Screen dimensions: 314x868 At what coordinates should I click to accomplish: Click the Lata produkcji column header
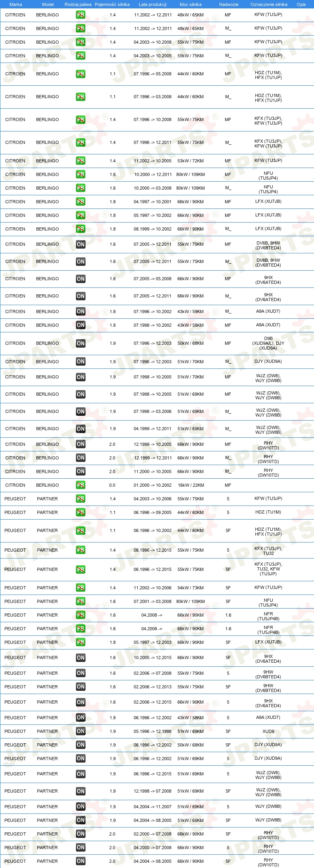pyautogui.click(x=153, y=4)
